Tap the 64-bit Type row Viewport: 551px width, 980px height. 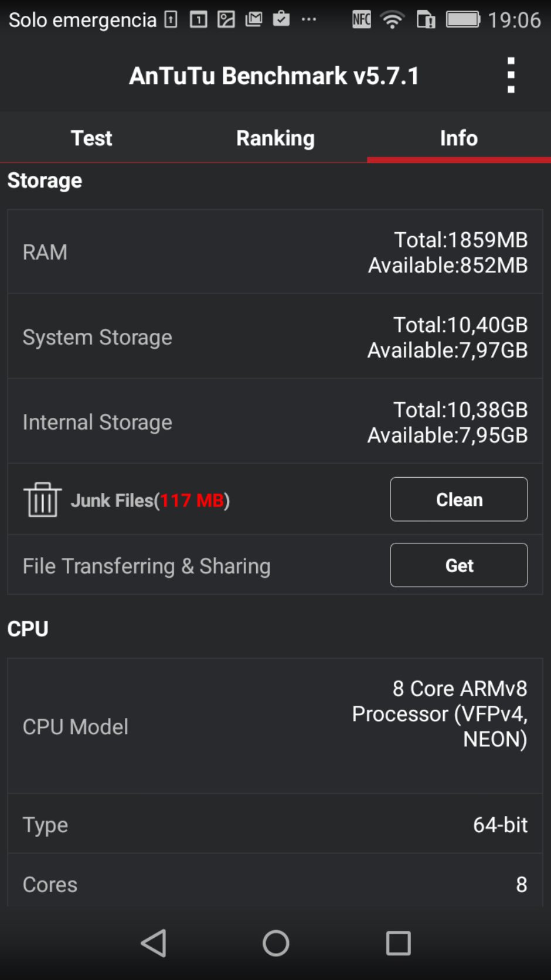[275, 825]
